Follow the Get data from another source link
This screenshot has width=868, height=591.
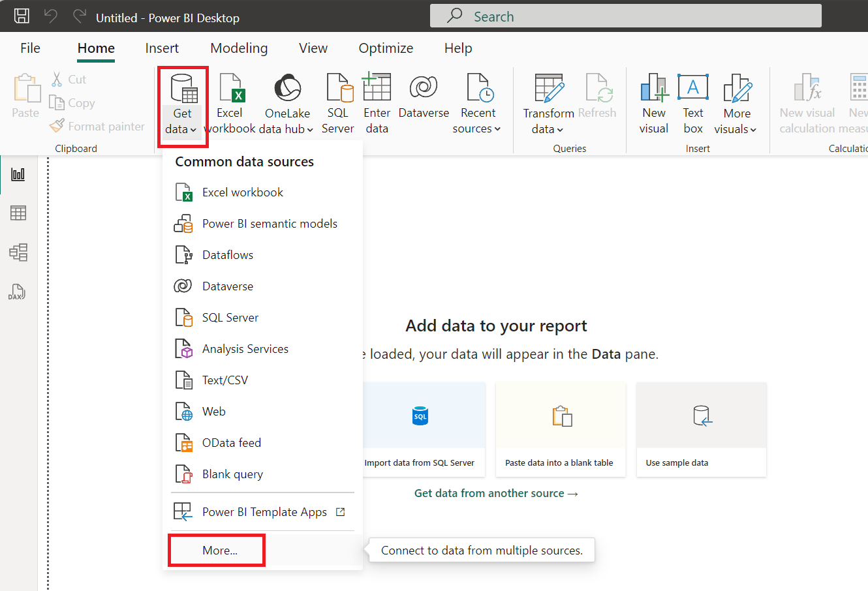pyautogui.click(x=496, y=493)
